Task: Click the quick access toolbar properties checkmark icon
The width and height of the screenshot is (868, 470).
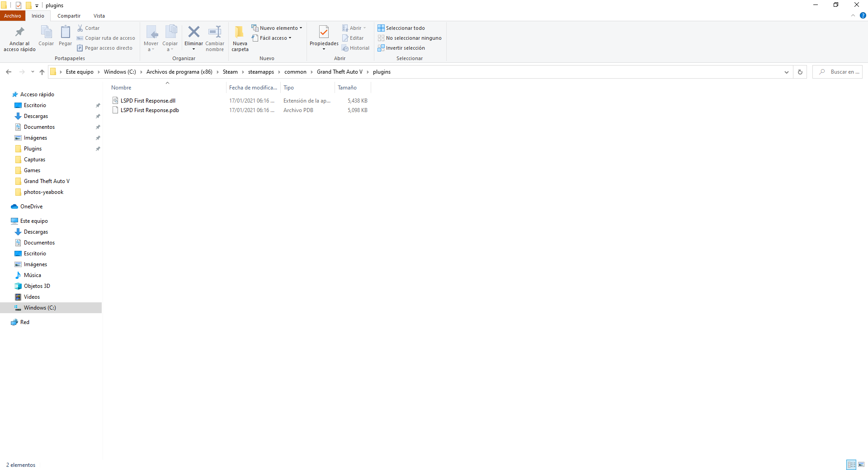Action: [19, 5]
